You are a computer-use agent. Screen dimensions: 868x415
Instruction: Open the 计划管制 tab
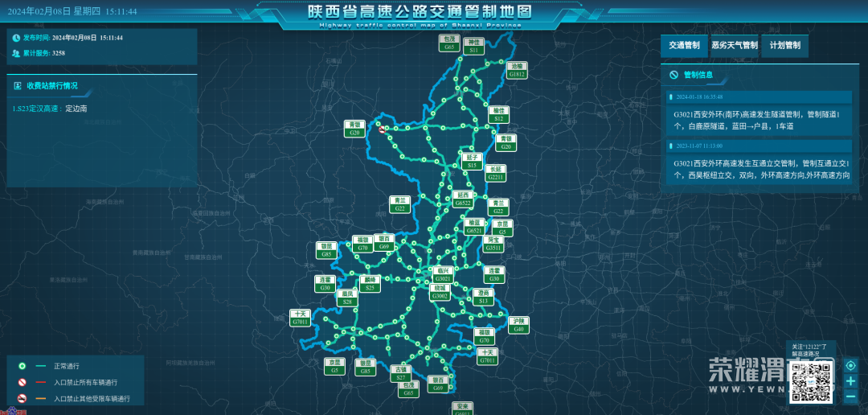[x=785, y=46]
